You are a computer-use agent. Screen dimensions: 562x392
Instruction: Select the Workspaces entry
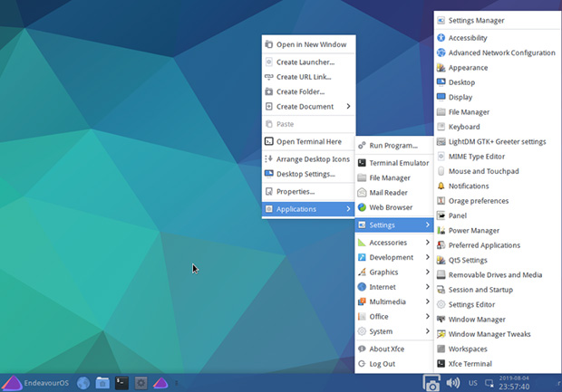tap(498, 349)
